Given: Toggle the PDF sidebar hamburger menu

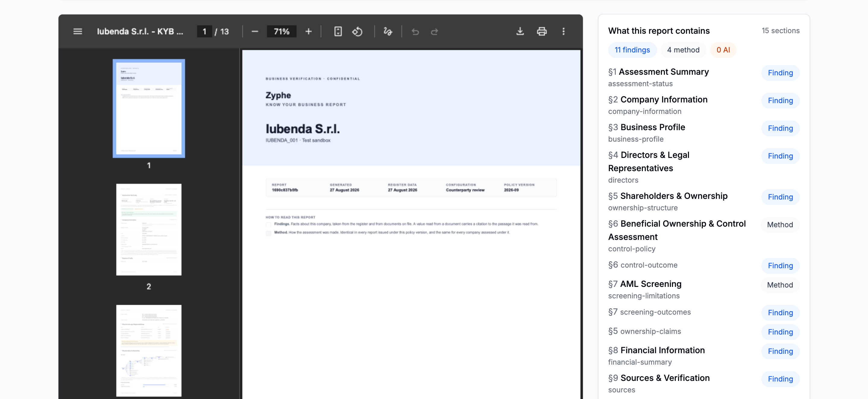Looking at the screenshot, I should click(x=77, y=31).
